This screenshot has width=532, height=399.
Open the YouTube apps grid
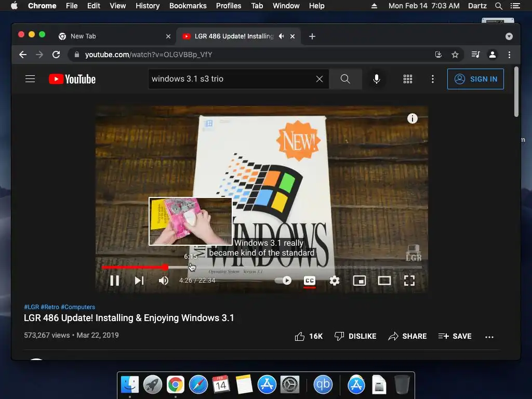[407, 79]
